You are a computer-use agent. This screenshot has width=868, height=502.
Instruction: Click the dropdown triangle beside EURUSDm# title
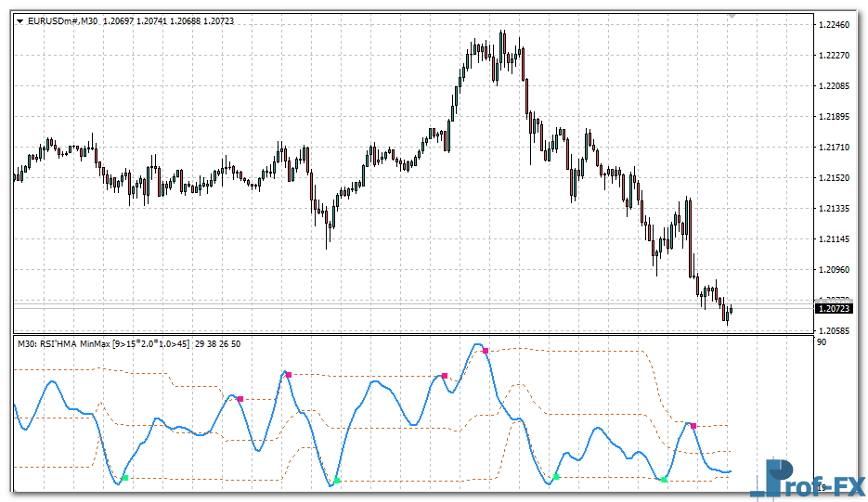coord(20,20)
